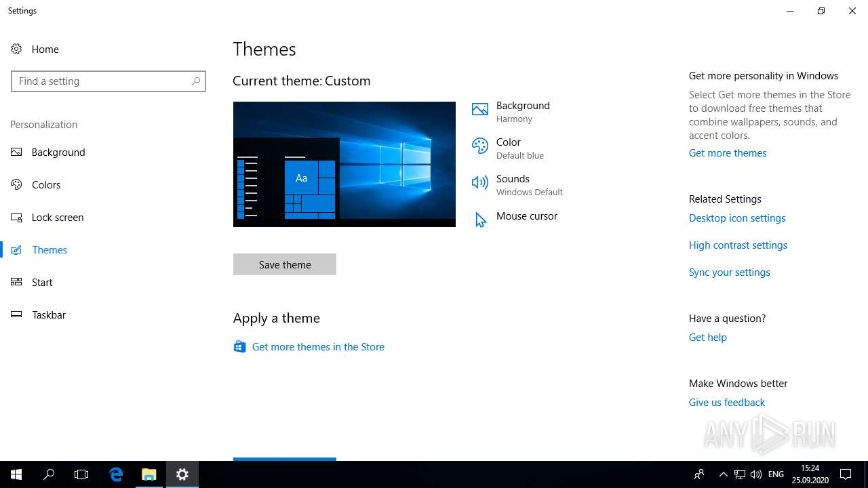Click the Start icon in sidebar
This screenshot has height=488, width=868.
point(16,282)
